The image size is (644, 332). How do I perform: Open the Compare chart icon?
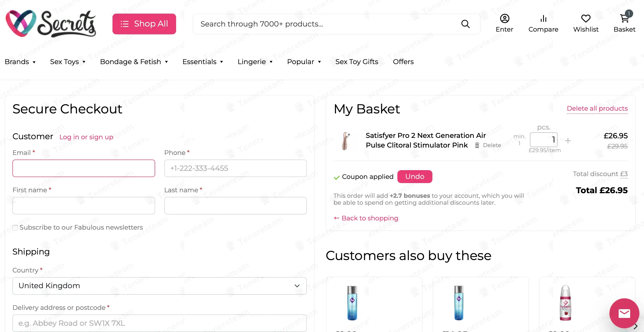pos(543,19)
